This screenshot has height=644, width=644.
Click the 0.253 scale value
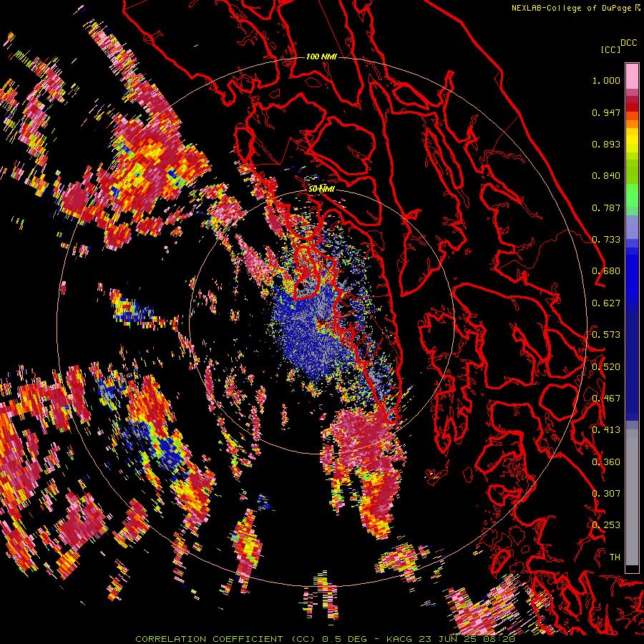click(x=606, y=525)
